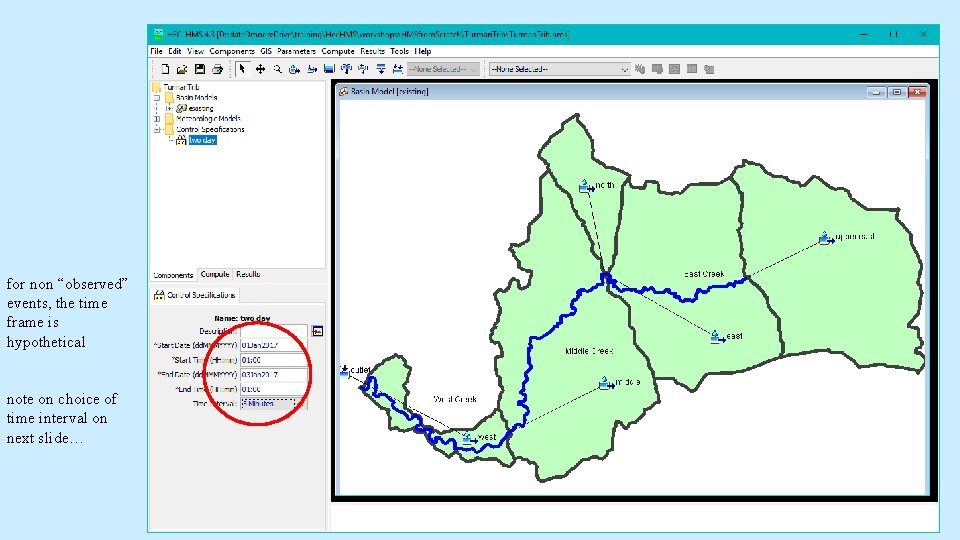This screenshot has width=960, height=540.
Task: Select the Sink creation tool
Action: coord(397,69)
